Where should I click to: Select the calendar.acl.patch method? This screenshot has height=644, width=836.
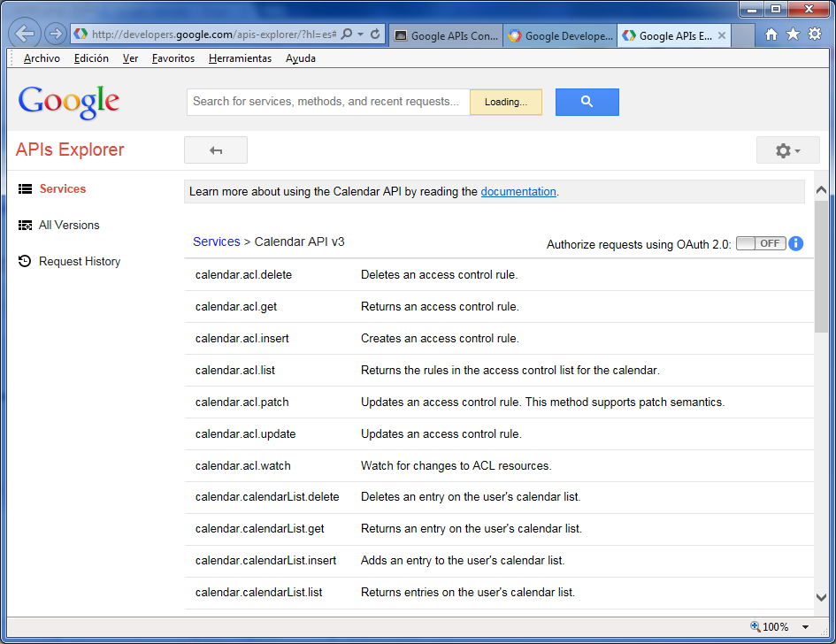point(242,402)
